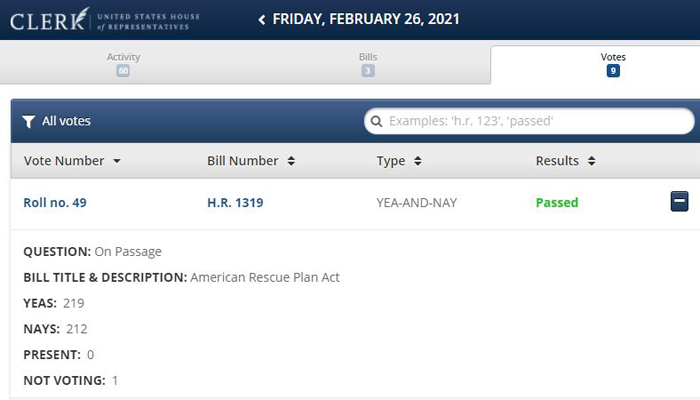Click the Bills count badge 3
The height and width of the screenshot is (400, 700).
[x=368, y=71]
